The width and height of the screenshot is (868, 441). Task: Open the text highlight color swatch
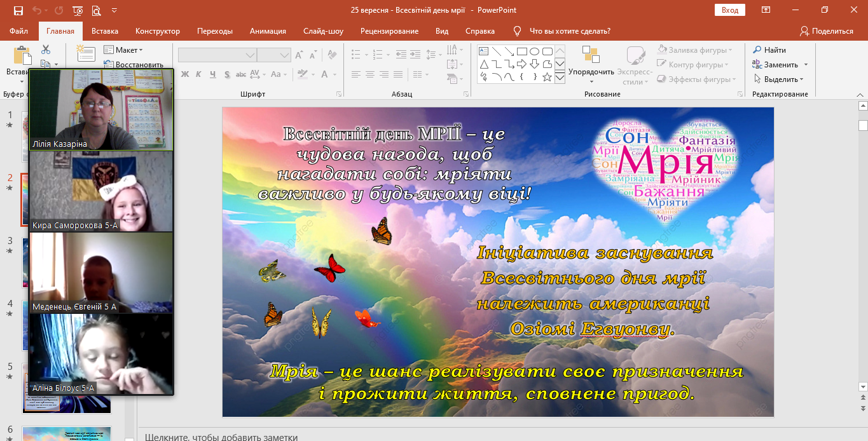pos(301,74)
